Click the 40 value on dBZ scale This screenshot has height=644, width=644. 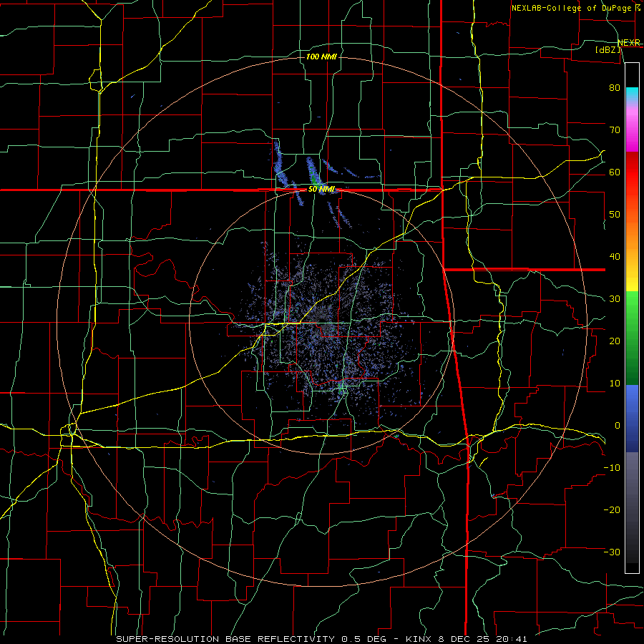pos(615,257)
